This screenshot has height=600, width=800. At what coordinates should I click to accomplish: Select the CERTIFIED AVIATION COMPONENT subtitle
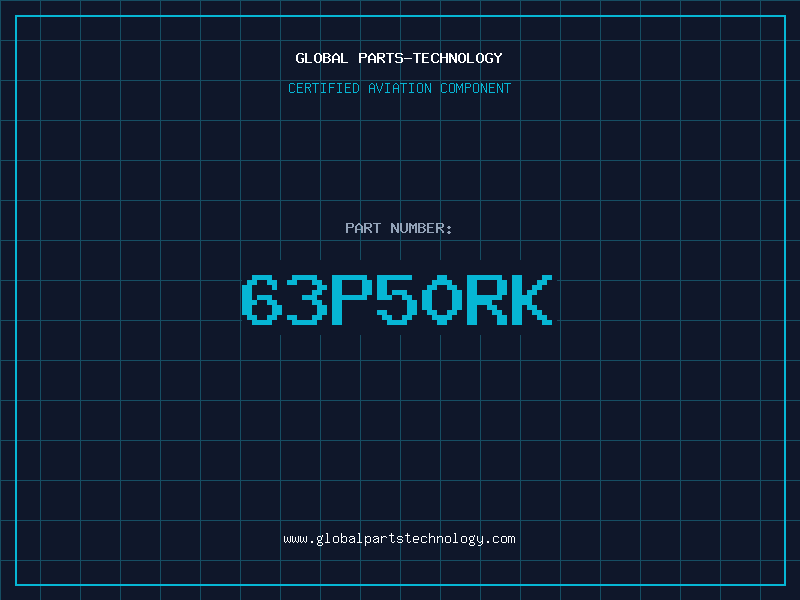point(399,88)
